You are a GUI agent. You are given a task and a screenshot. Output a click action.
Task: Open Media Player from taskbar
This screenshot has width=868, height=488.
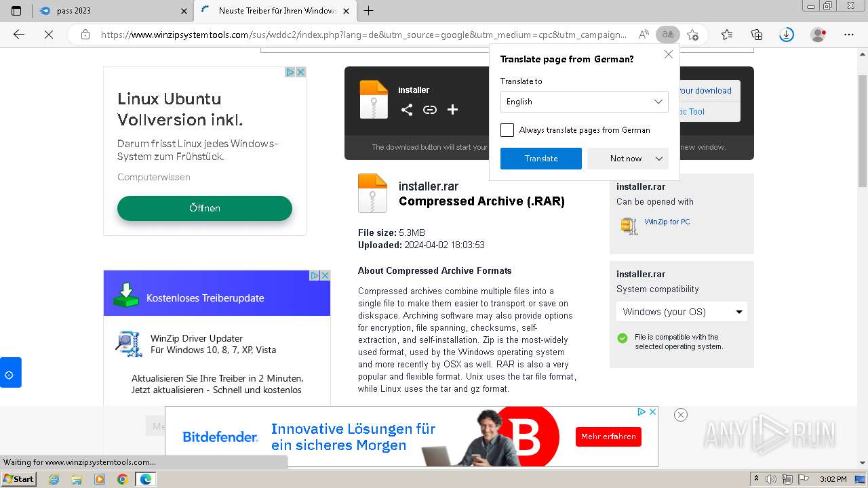pyautogui.click(x=100, y=479)
